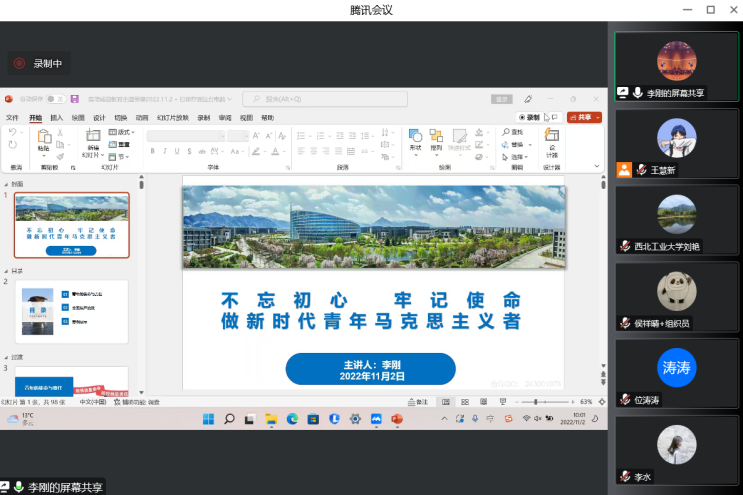Toggle the AutoSave switch
This screenshot has height=495, width=743.
pyautogui.click(x=55, y=99)
